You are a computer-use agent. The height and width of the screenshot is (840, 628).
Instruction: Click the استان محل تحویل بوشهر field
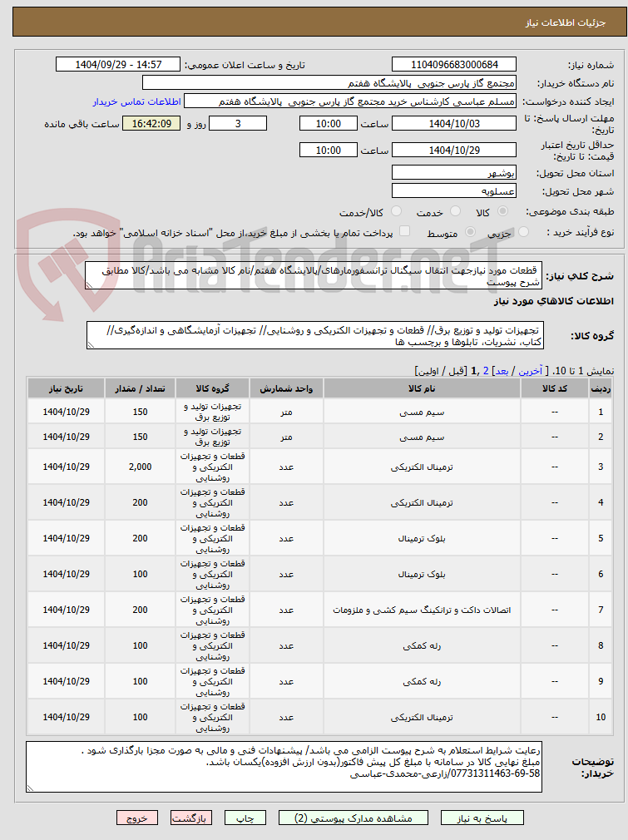[x=454, y=173]
